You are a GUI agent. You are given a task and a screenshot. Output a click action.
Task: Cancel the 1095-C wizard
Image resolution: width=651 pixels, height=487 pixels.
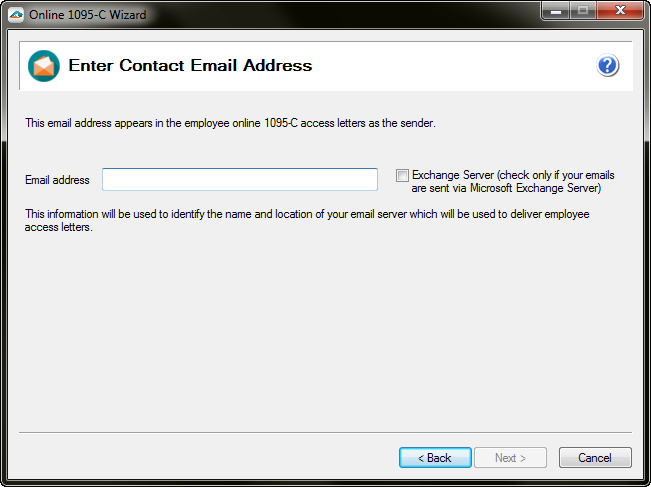[594, 458]
